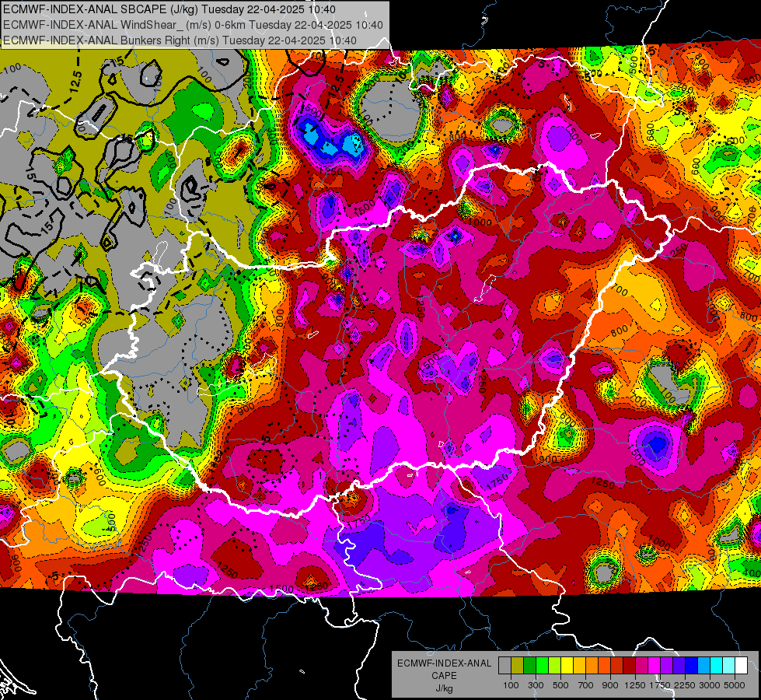
Task: Click the magenta swatch in the CAPE legend
Action: tap(655, 666)
